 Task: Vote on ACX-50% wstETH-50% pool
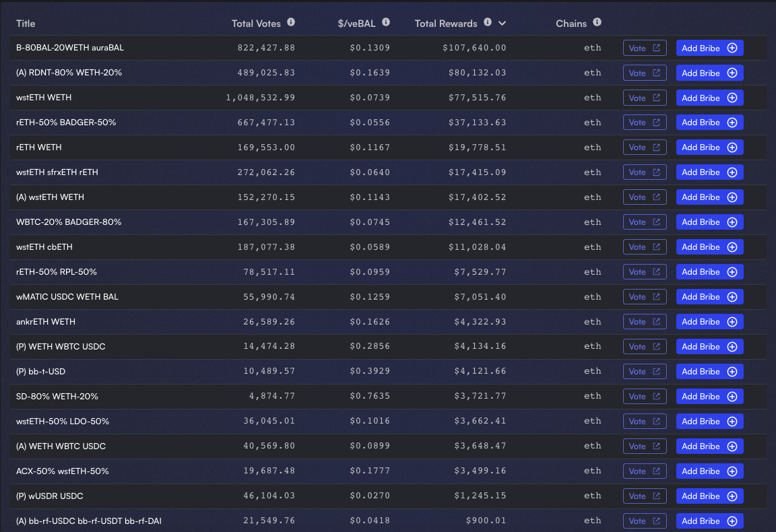[x=645, y=471]
